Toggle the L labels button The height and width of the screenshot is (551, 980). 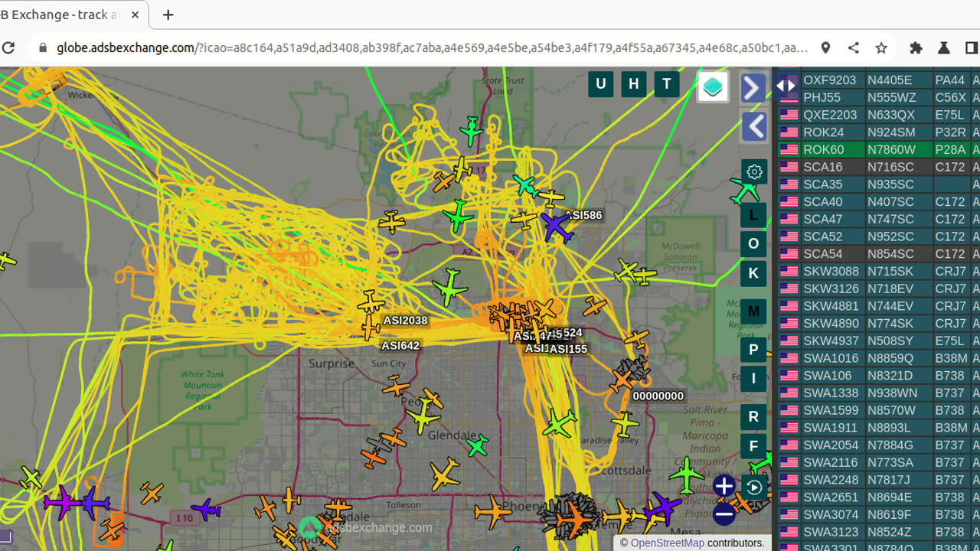point(753,215)
